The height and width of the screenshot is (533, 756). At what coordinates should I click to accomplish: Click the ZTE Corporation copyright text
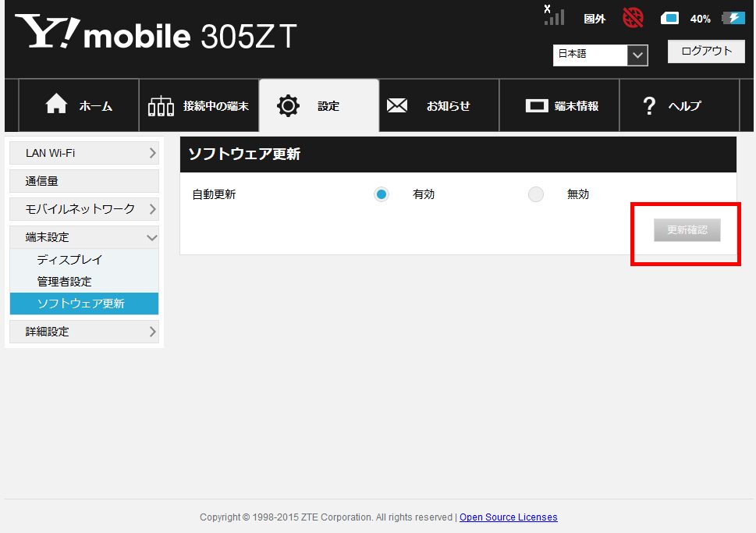click(x=326, y=517)
